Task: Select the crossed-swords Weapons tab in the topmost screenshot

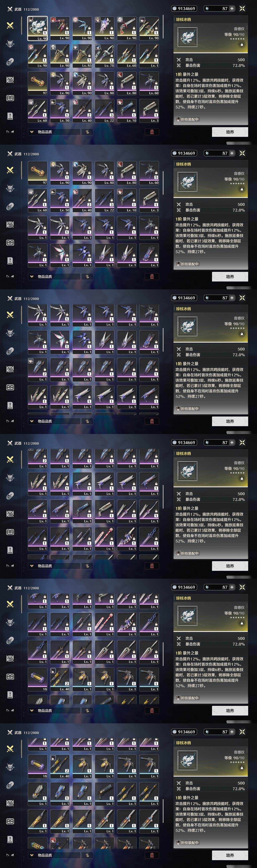Action: click(x=10, y=26)
